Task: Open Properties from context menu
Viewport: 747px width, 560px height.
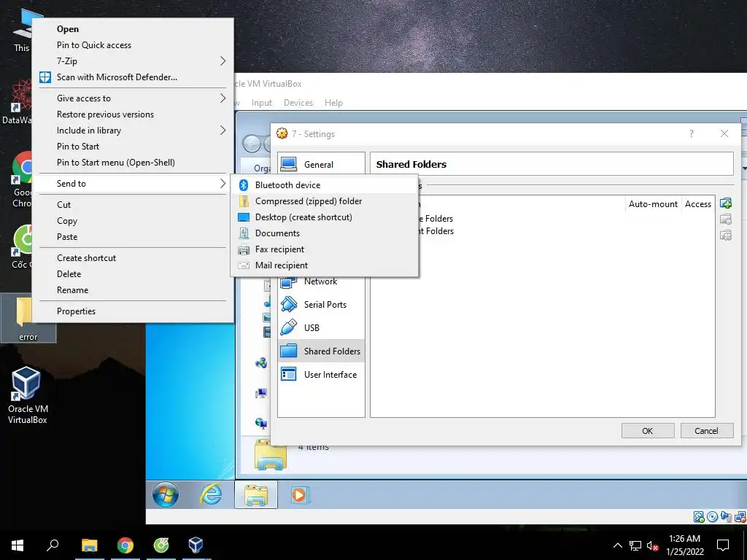Action: tap(133, 311)
